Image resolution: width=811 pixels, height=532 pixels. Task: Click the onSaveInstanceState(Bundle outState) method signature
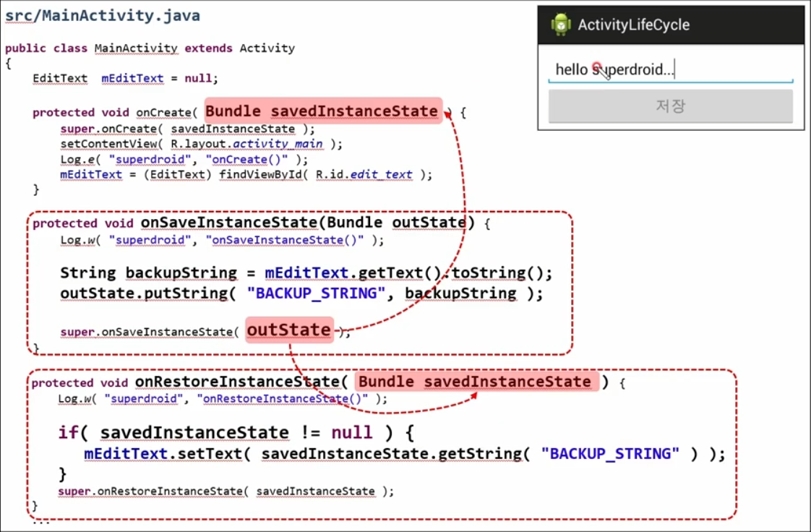point(261,223)
